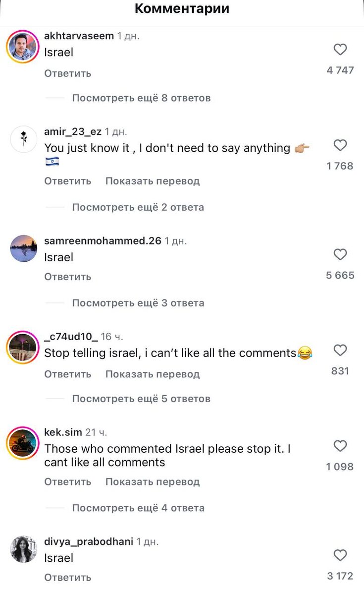Viewport: 364px width, 595px height.
Task: Like akhtarvaseem's comment with heart icon
Action: pos(340,50)
